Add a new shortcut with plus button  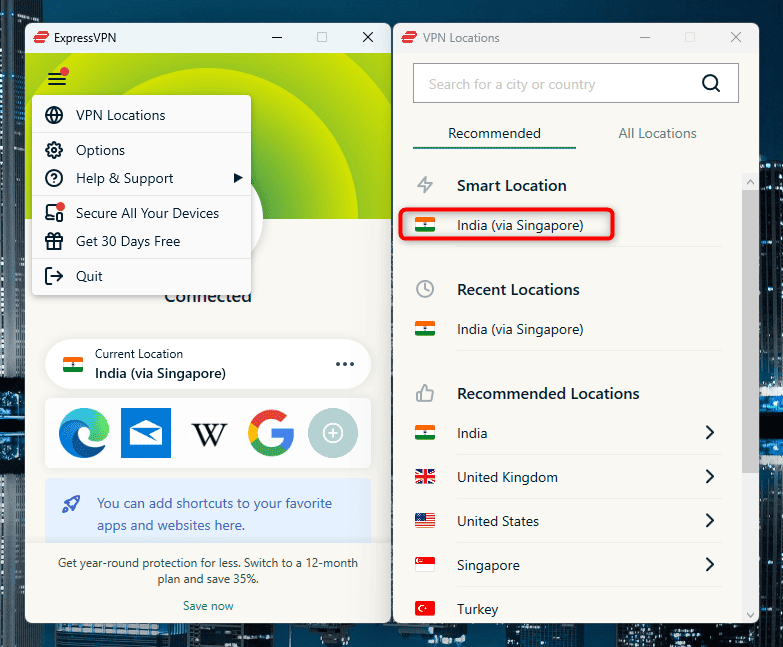[x=333, y=433]
